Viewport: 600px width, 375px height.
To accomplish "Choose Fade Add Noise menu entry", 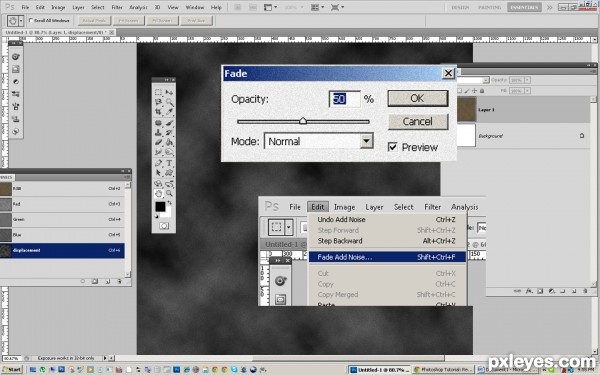I will pyautogui.click(x=387, y=257).
